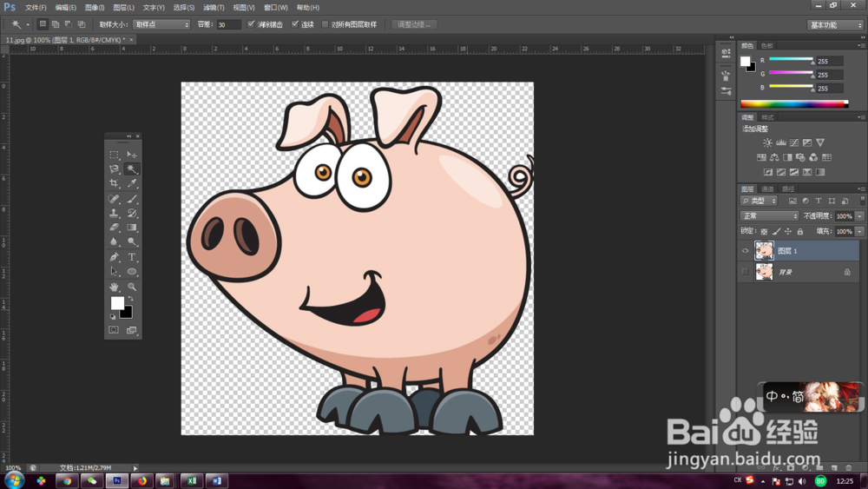Lock transparent pixels of layer
Screen dimensions: 868x489
point(764,232)
